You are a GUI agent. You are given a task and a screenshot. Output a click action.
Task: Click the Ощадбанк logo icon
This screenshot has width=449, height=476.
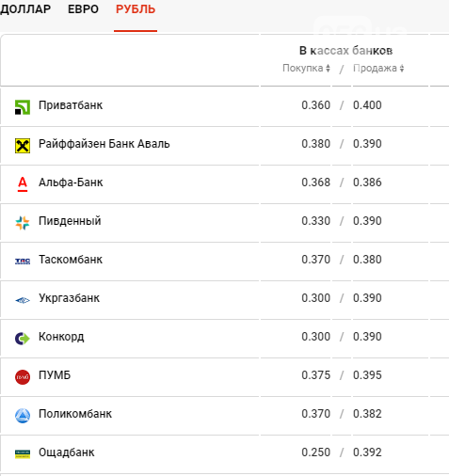23,454
